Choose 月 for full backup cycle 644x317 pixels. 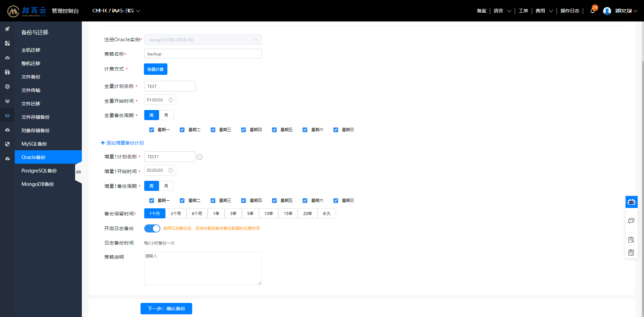click(x=166, y=115)
